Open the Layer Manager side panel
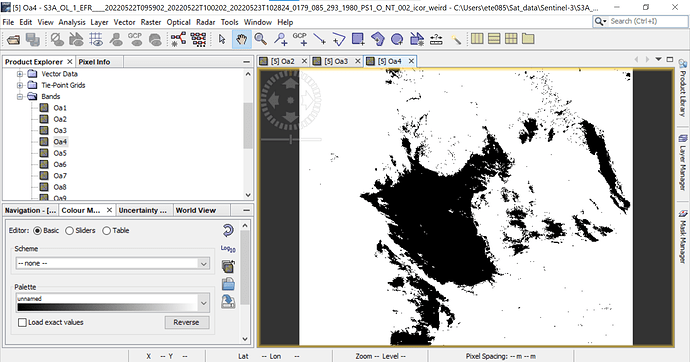The width and height of the screenshot is (690, 362). coord(683,162)
